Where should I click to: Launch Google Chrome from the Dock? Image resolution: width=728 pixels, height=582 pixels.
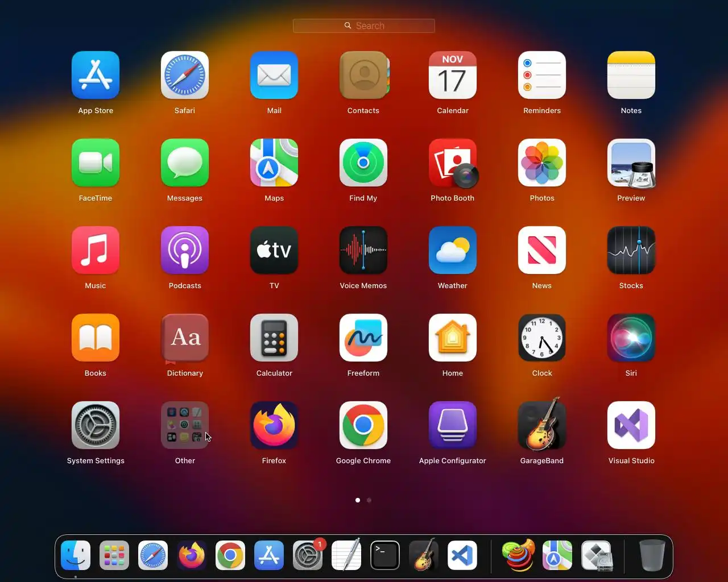230,555
